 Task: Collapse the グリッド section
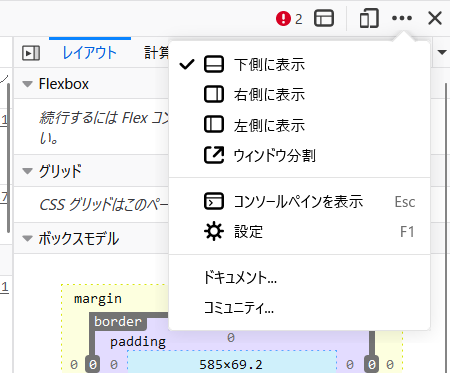tap(27, 171)
